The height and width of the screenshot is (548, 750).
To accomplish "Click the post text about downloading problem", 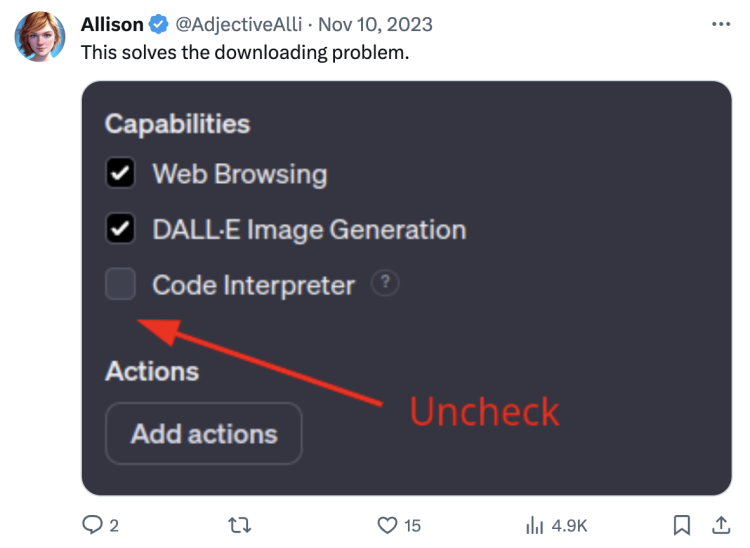I will coord(244,52).
